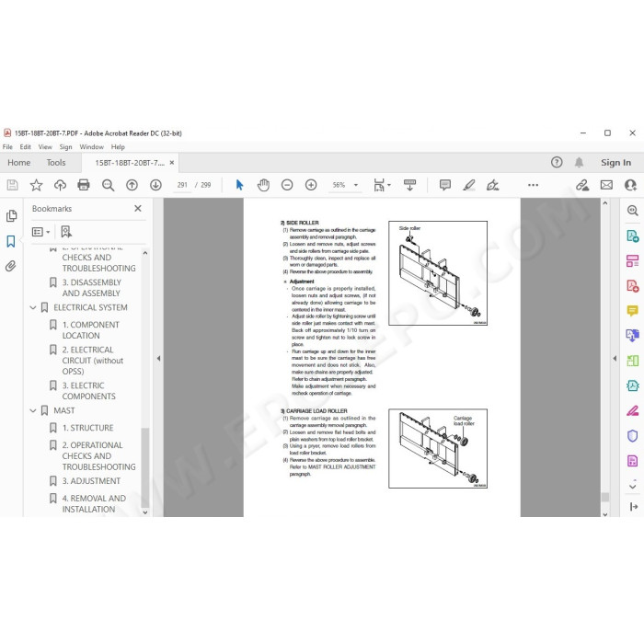The height and width of the screenshot is (644, 644).
Task: Switch to Tools tab
Action: point(56,163)
